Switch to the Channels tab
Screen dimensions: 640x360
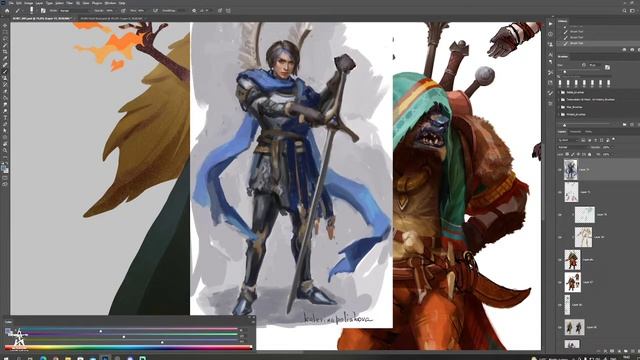(576, 131)
